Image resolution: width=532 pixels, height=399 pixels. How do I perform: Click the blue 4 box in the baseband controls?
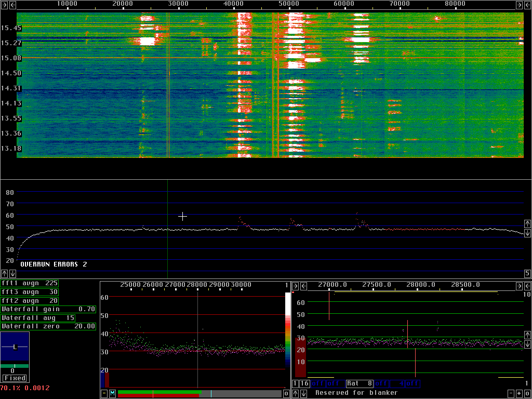pos(397,384)
